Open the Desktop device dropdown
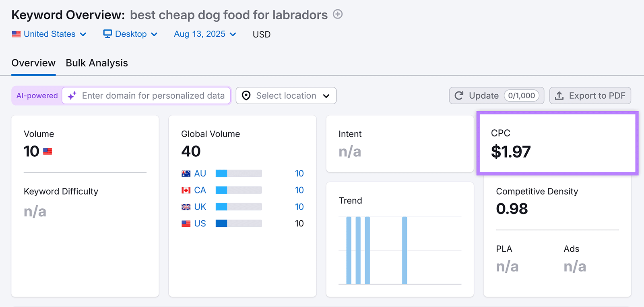The width and height of the screenshot is (644, 307). [130, 34]
